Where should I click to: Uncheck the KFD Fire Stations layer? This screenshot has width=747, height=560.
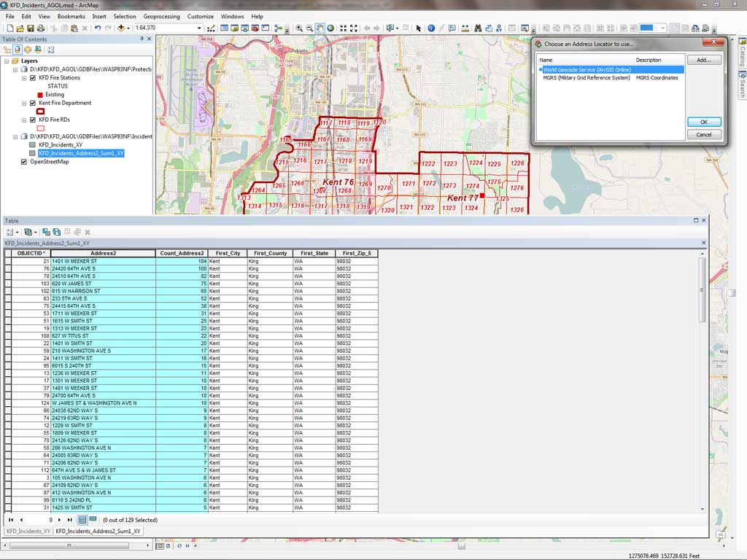coord(33,77)
